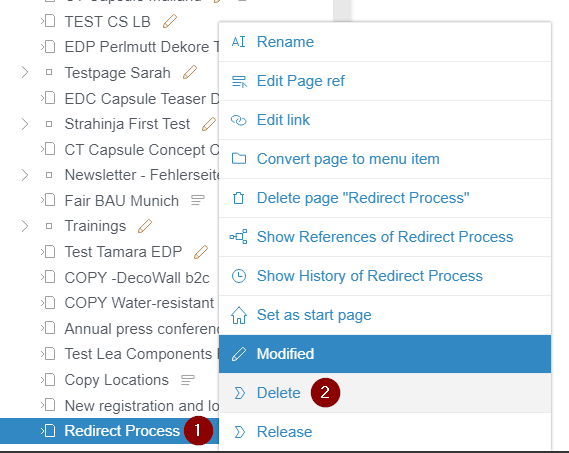Image resolution: width=569 pixels, height=453 pixels.
Task: Click the Rename text-cursor icon
Action: [x=238, y=42]
